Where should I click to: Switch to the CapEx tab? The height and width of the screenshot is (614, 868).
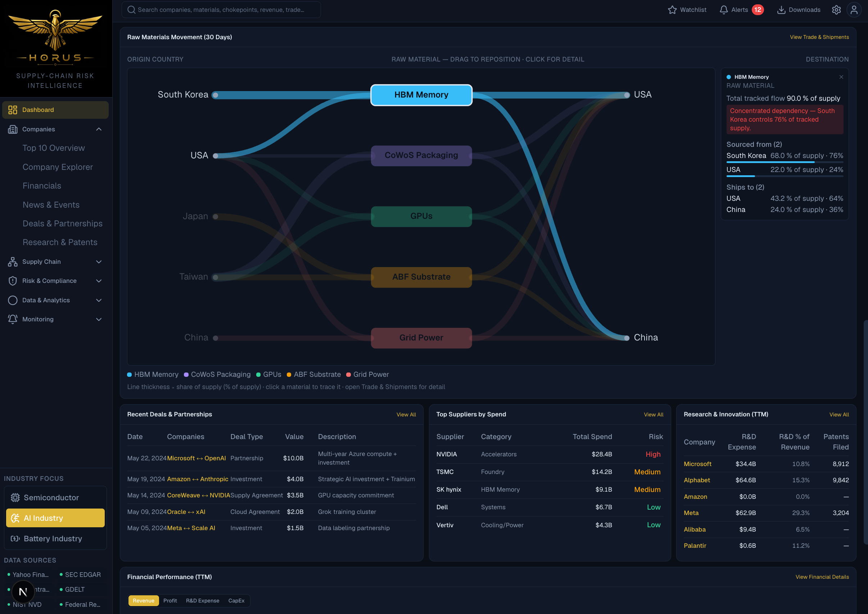pyautogui.click(x=236, y=600)
